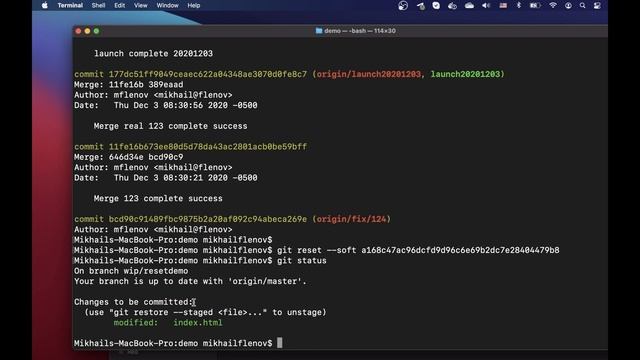
Task: Minimize Terminal using the yellow button
Action: click(87, 31)
